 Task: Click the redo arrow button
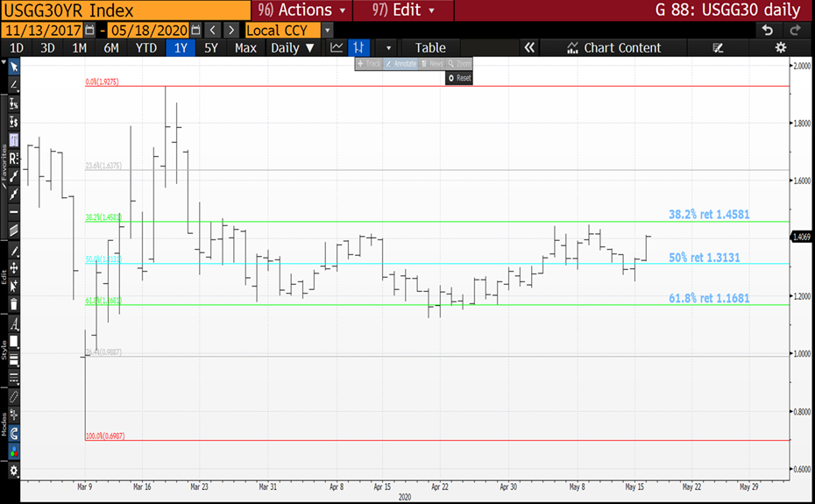pos(795,30)
